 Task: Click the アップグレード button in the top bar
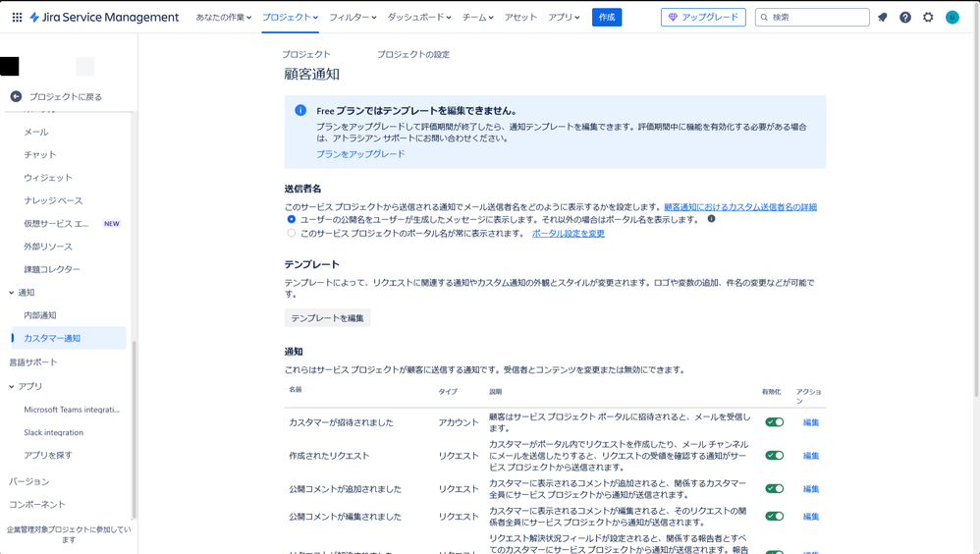703,18
